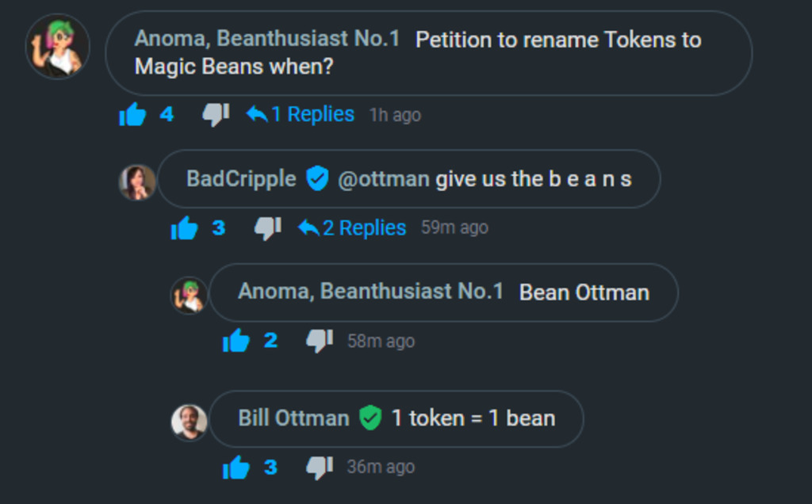Click the @ottman mention link
The width and height of the screenshot is (812, 504).
(383, 179)
